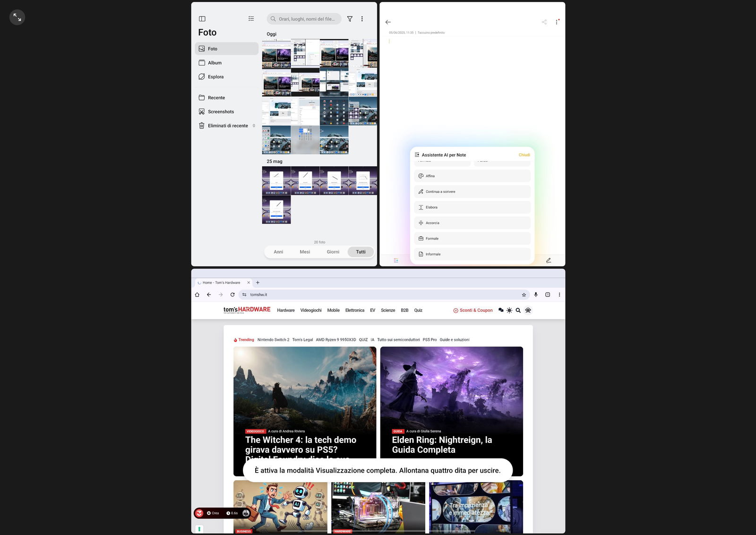Open first photo thumbnail under Oggi

tap(276, 53)
